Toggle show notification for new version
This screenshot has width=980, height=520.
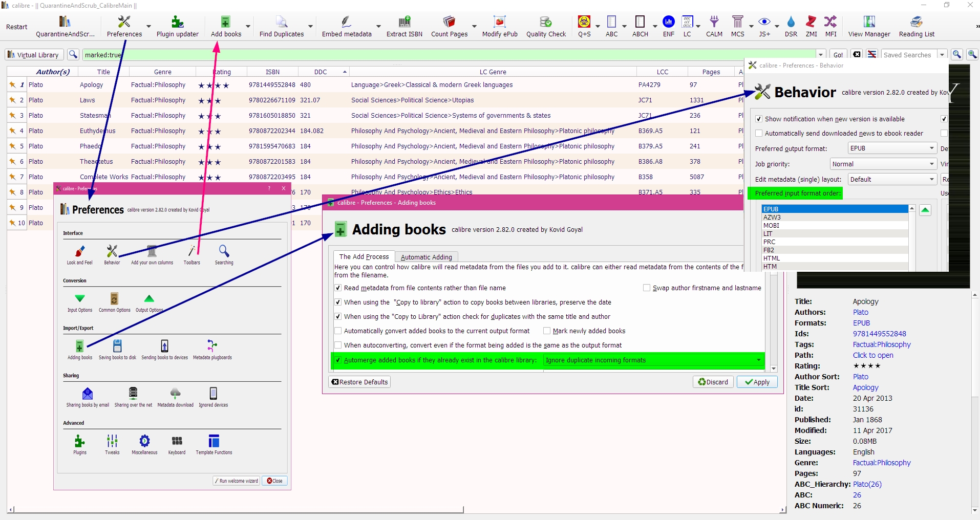click(x=759, y=119)
